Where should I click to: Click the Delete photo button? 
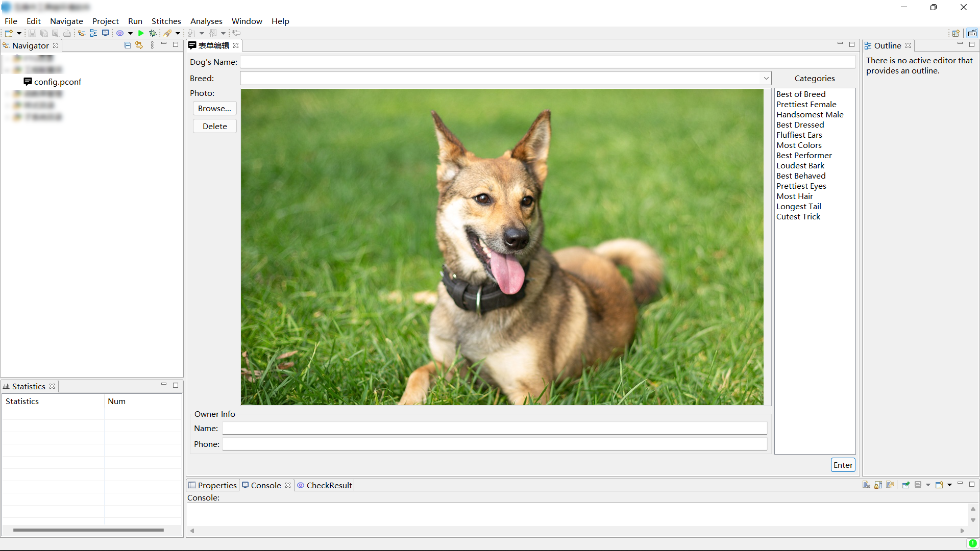click(214, 126)
